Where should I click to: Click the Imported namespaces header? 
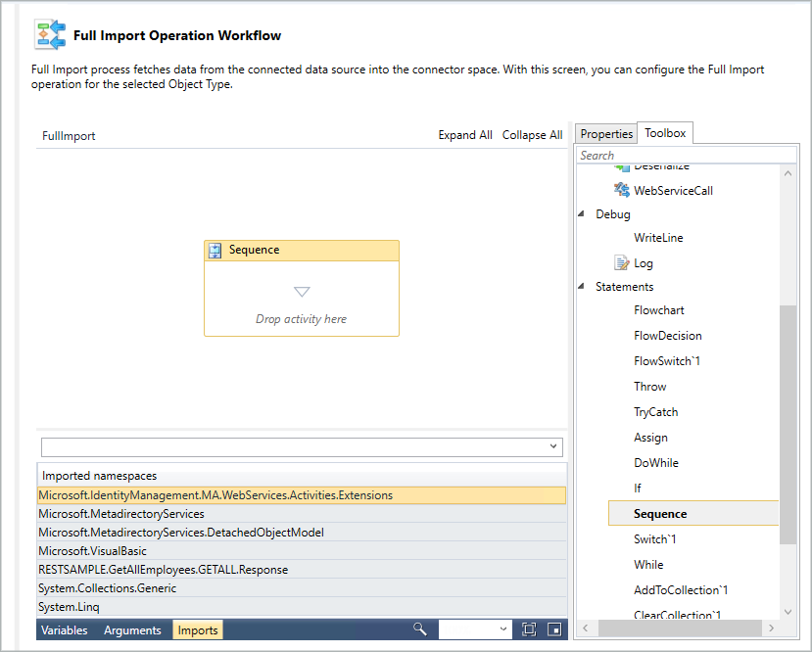click(x=302, y=476)
